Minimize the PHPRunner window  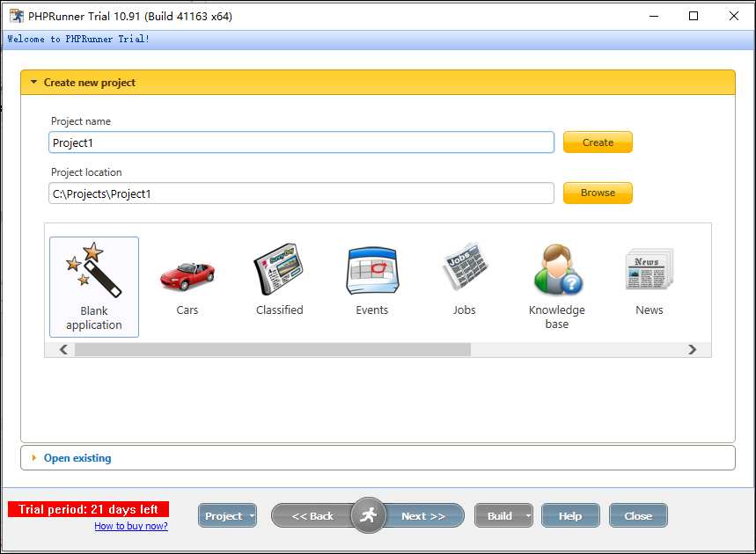click(654, 16)
